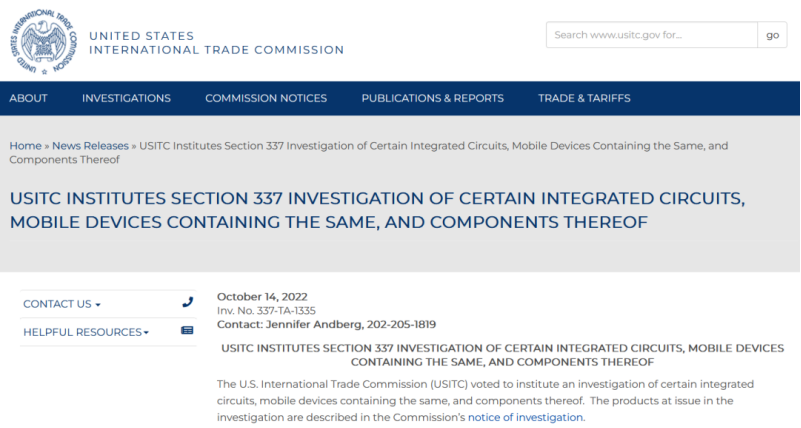
Task: Click the list icon beside Helpful Resources
Action: coord(187,331)
